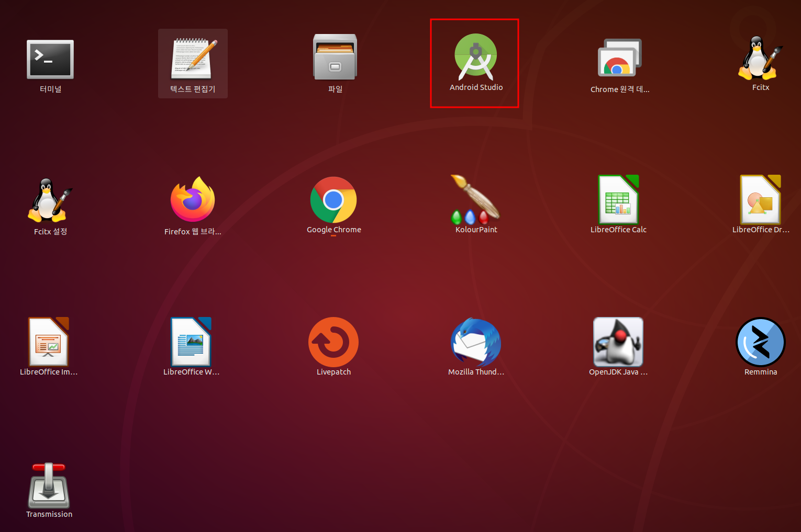This screenshot has width=801, height=532.
Task: Launch Remmina remote desktop client
Action: [761, 342]
